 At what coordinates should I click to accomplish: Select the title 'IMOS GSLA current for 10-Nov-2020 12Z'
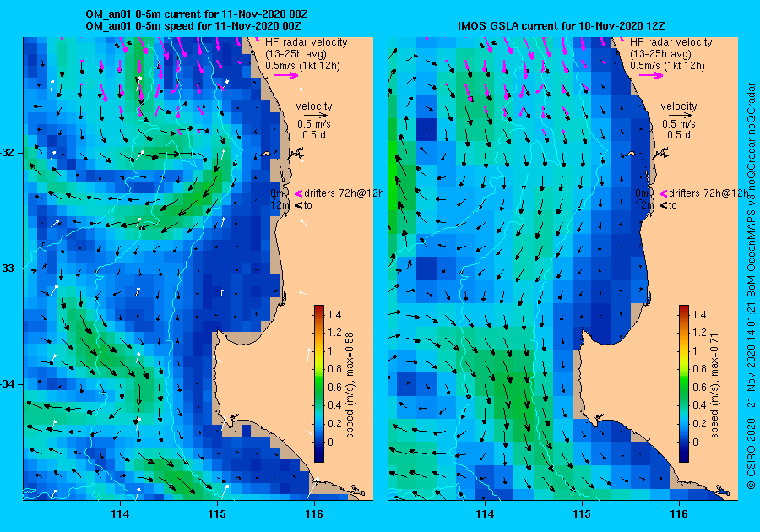(561, 25)
